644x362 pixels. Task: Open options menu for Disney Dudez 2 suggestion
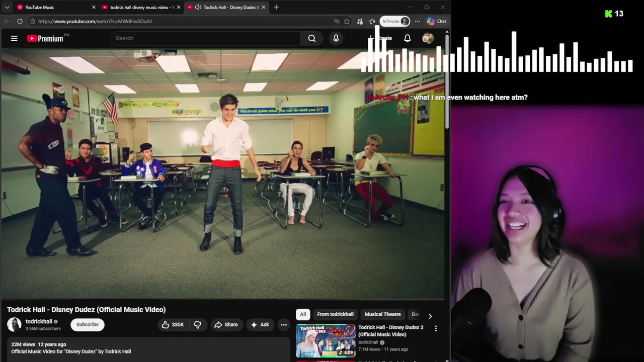(x=436, y=328)
